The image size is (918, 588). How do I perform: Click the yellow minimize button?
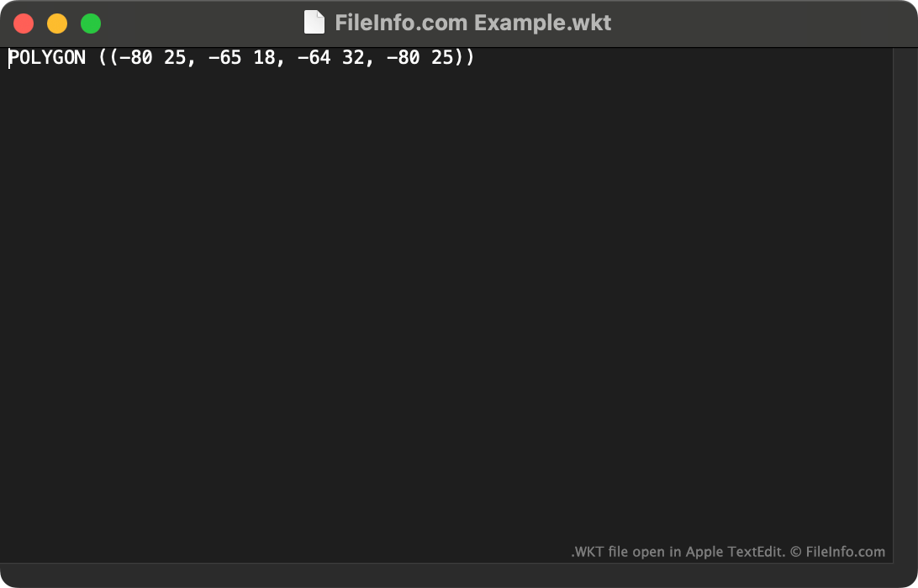click(x=57, y=24)
